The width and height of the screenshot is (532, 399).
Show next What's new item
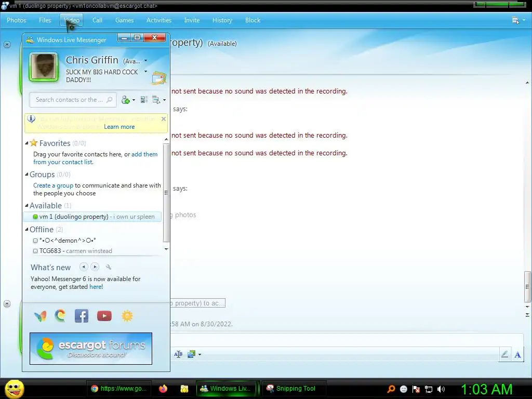(95, 267)
